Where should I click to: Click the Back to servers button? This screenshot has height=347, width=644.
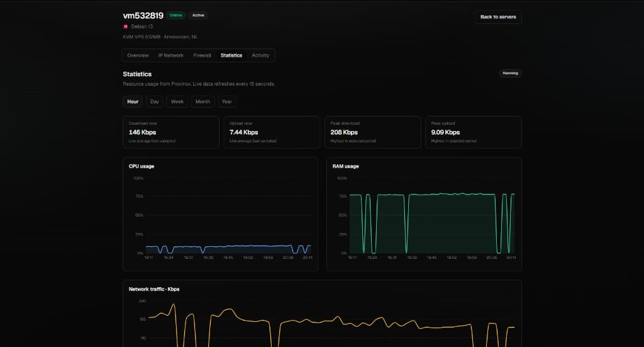pos(498,17)
